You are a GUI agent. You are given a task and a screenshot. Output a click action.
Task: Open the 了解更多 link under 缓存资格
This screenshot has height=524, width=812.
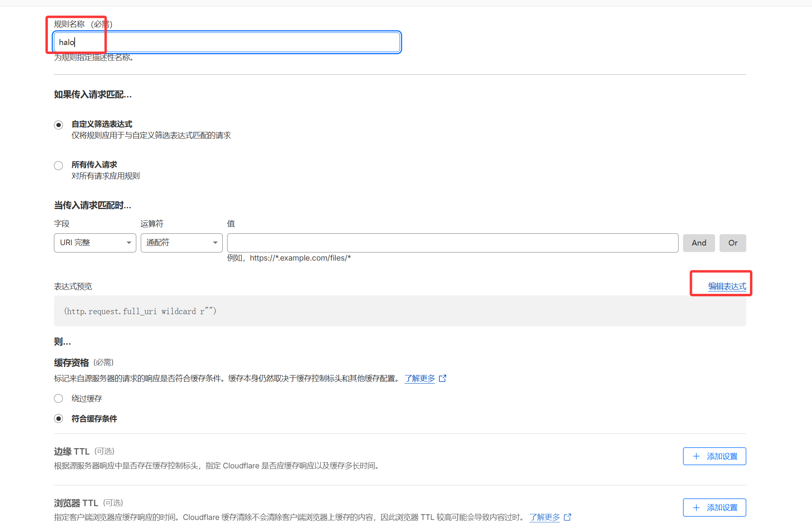[419, 378]
